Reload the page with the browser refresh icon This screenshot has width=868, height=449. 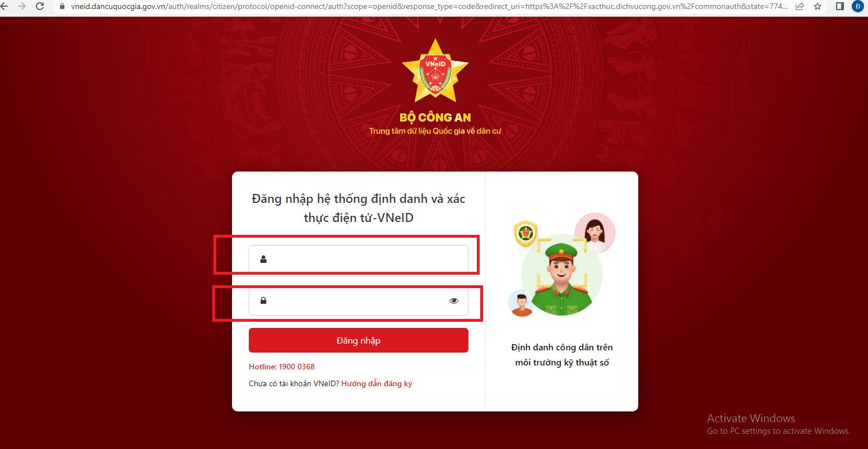[40, 7]
